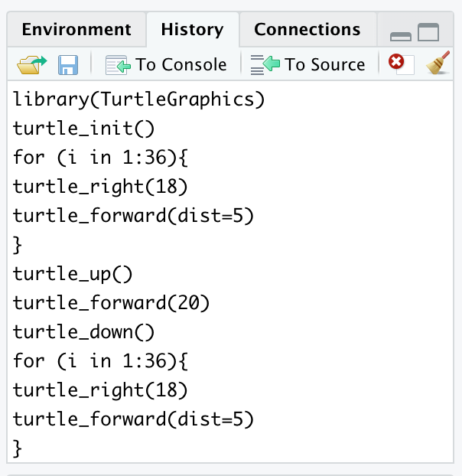
Task: Open the load history folder icon
Action: (x=31, y=64)
